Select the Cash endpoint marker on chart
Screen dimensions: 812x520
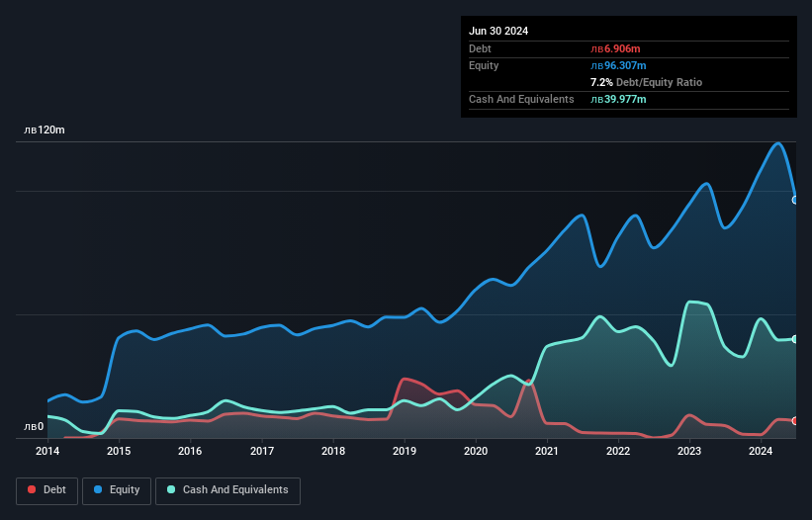[x=795, y=339]
